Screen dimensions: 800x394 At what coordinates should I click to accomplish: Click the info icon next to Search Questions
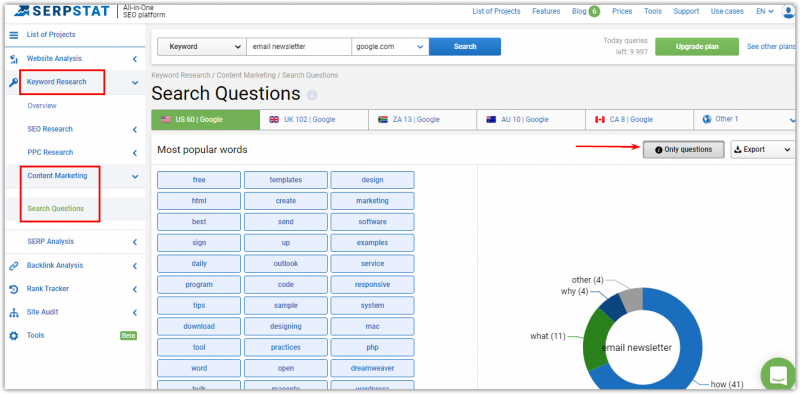[x=312, y=95]
